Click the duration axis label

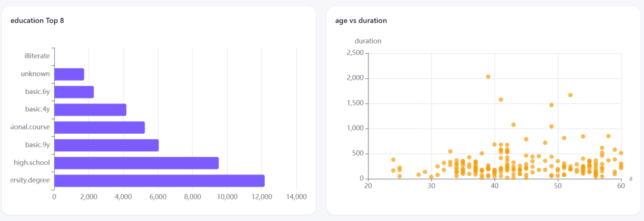coord(367,41)
